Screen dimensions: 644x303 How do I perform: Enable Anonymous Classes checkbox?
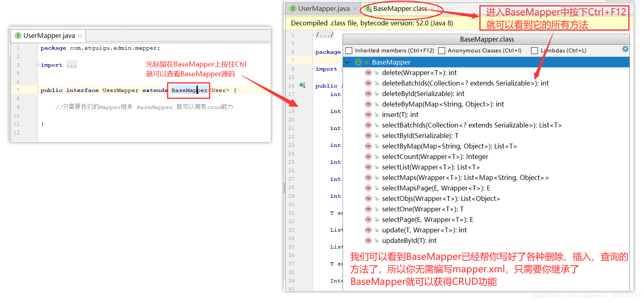pos(441,50)
